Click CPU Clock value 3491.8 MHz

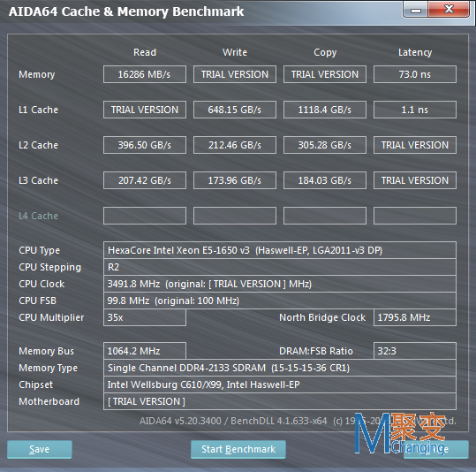tap(280, 284)
